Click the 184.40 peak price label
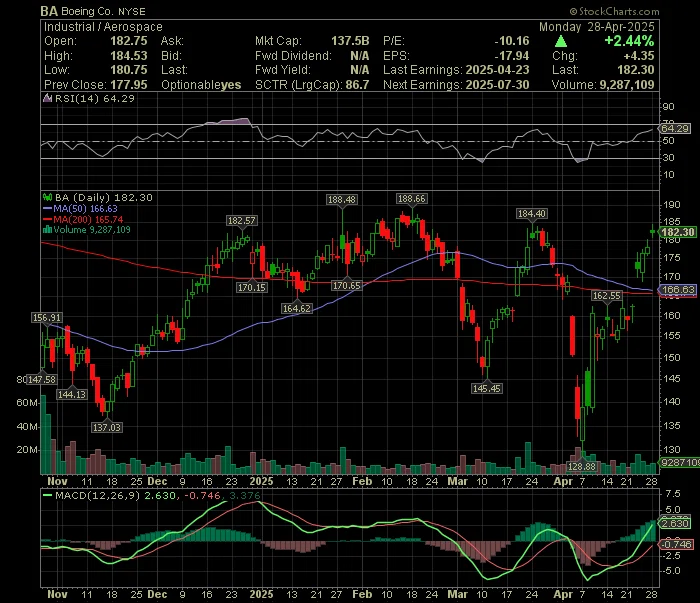Image resolution: width=700 pixels, height=603 pixels. coord(531,214)
